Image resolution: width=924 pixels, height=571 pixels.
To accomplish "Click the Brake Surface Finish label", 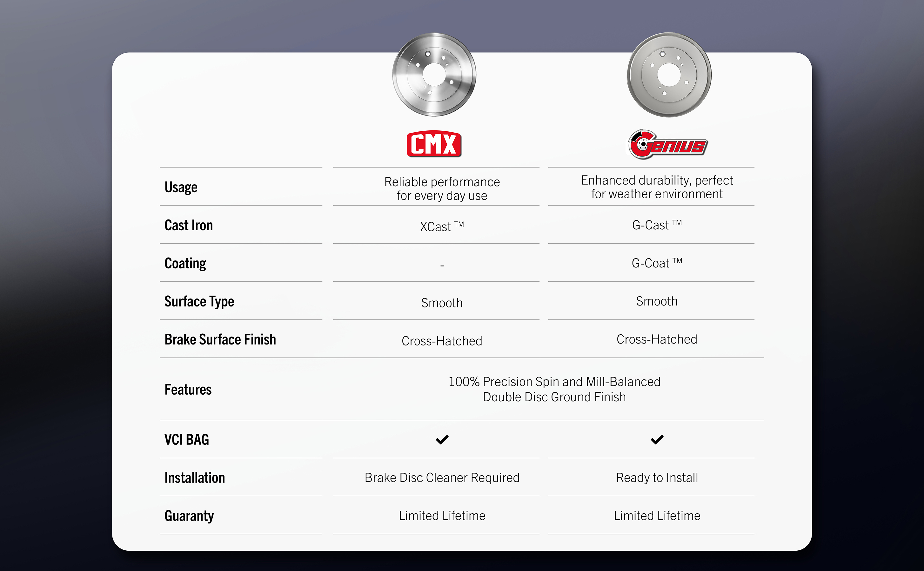I will (220, 339).
